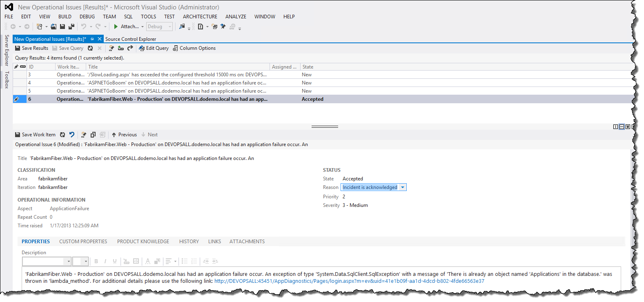The image size is (644, 302).
Task: Select the work item row with ID 4
Action: tap(163, 83)
